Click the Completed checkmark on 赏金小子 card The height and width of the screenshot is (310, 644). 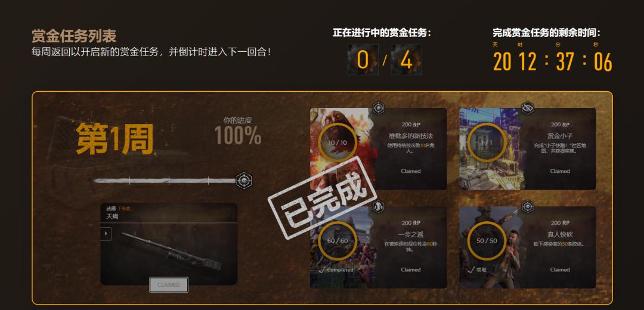472,171
